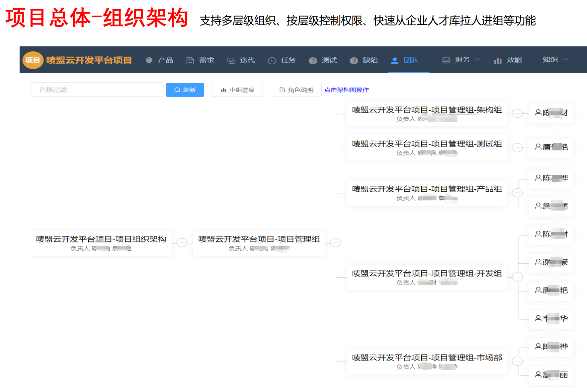Focus the 名称过滤 input field
The width and height of the screenshot is (587, 392).
97,90
